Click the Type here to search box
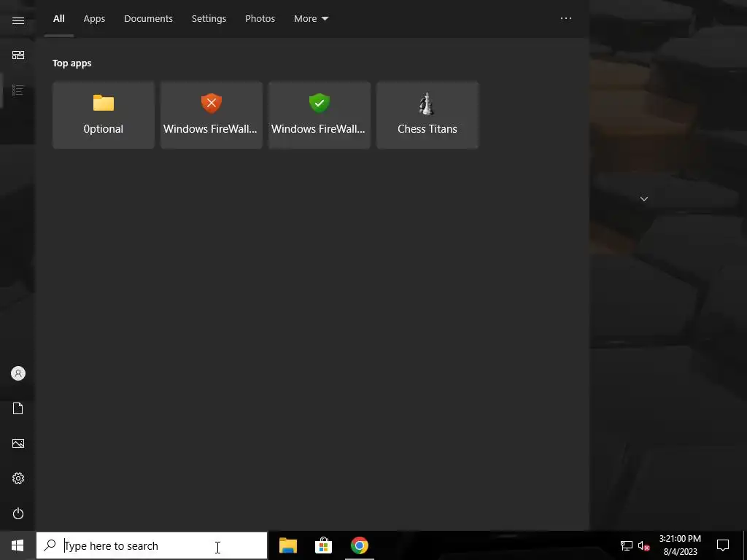The height and width of the screenshot is (560, 747). (152, 545)
